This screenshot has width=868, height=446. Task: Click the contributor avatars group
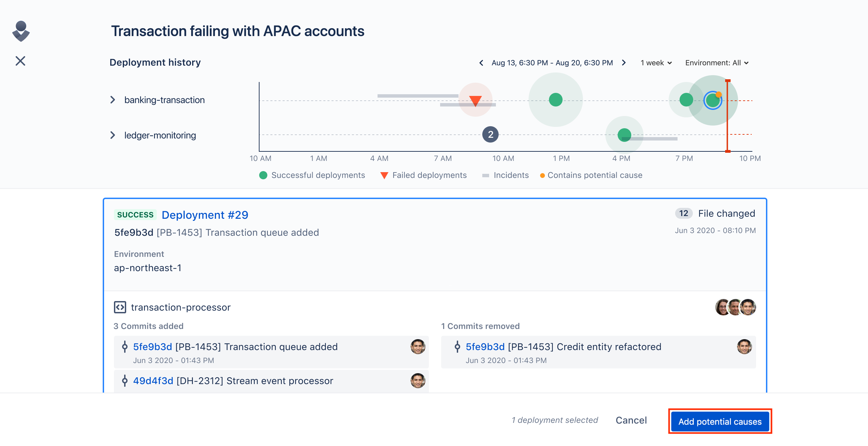(x=735, y=307)
